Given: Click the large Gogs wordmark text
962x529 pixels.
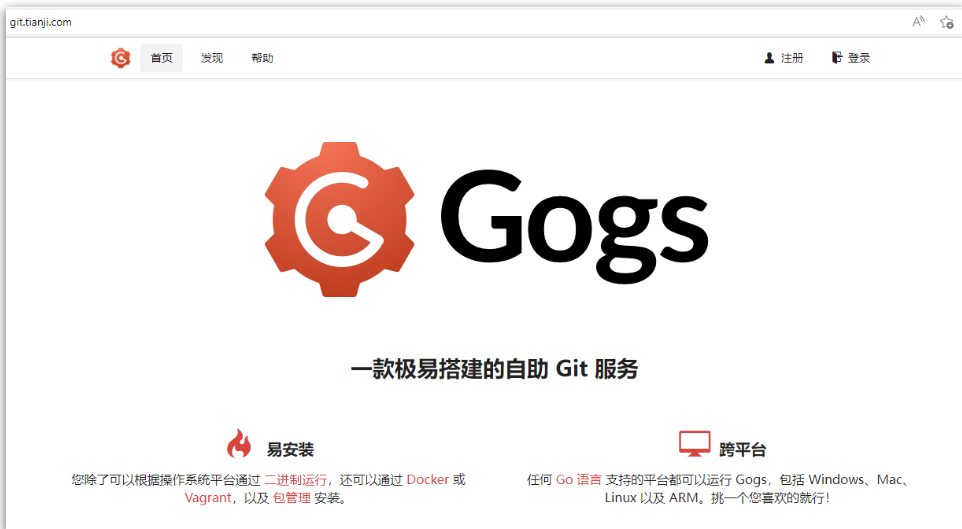Looking at the screenshot, I should tap(574, 226).
